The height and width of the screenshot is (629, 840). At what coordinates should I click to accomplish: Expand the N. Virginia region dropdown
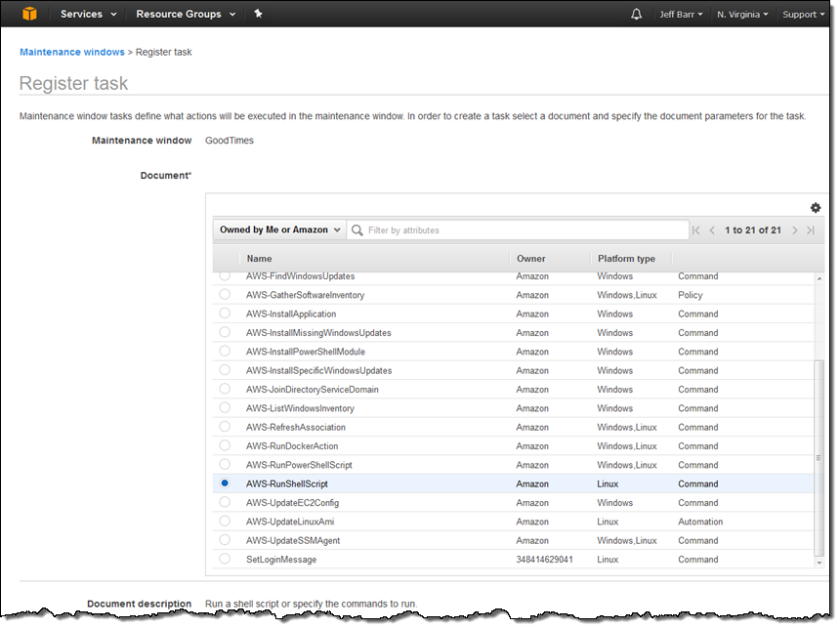coord(742,15)
